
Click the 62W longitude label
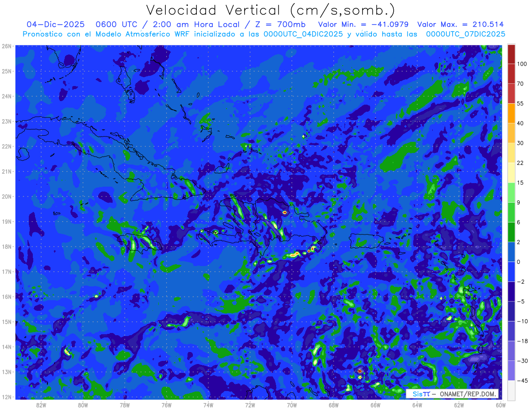[458, 405]
